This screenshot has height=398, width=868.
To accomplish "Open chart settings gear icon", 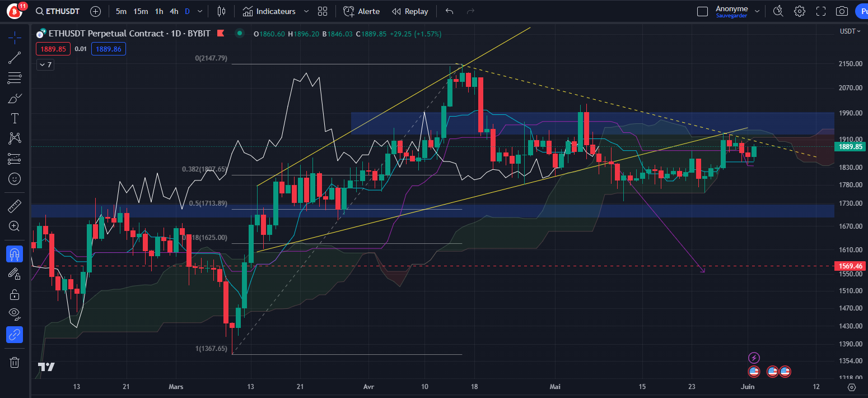I will tap(800, 11).
